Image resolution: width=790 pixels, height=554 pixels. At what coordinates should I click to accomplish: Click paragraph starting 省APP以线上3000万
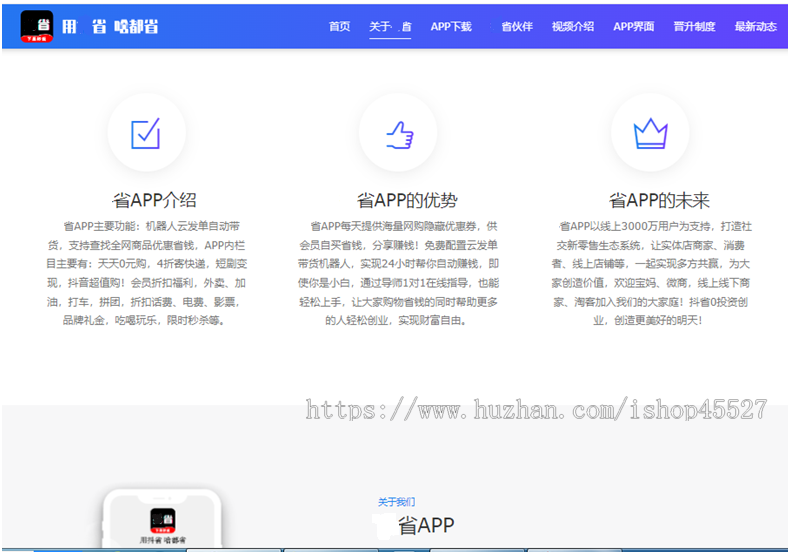[x=650, y=273]
